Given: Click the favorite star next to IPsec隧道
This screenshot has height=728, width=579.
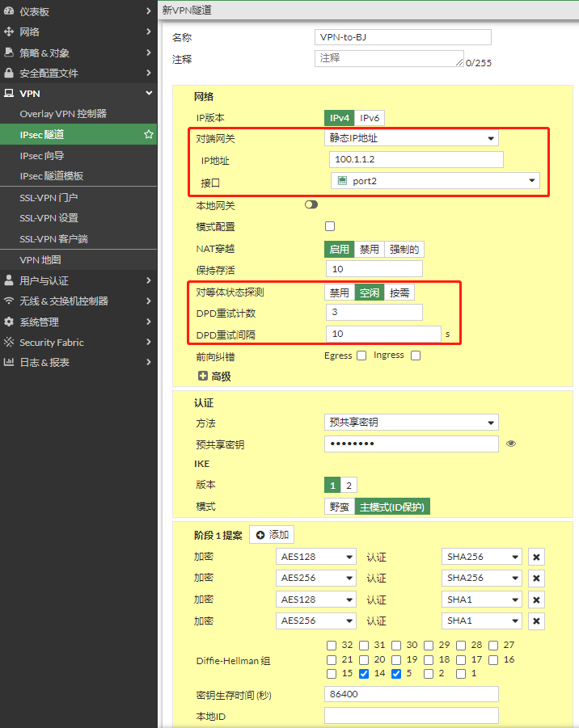Looking at the screenshot, I should [x=149, y=135].
